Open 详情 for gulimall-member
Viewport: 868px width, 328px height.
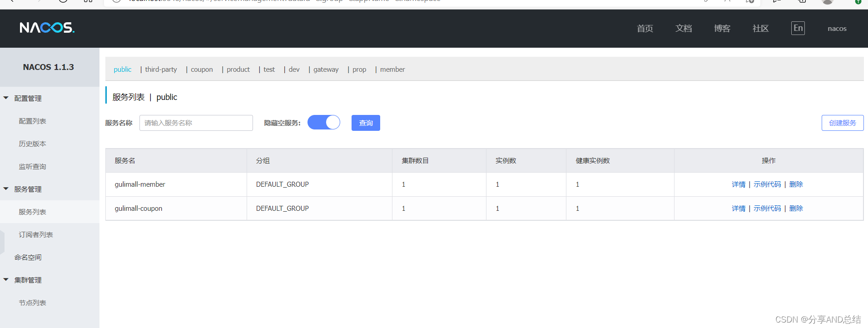tap(739, 184)
